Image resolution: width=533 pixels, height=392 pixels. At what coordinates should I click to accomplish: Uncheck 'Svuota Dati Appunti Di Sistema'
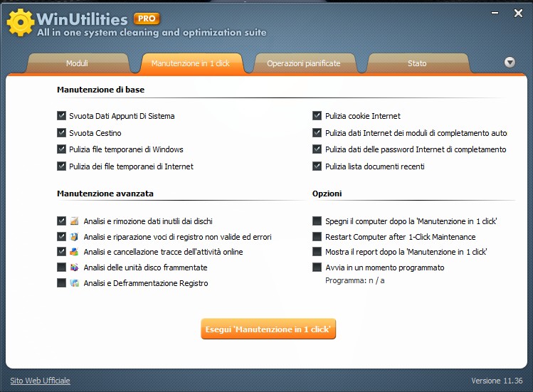61,115
